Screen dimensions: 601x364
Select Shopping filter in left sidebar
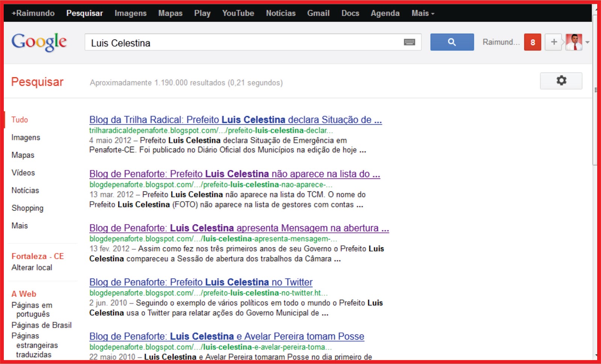pyautogui.click(x=27, y=208)
